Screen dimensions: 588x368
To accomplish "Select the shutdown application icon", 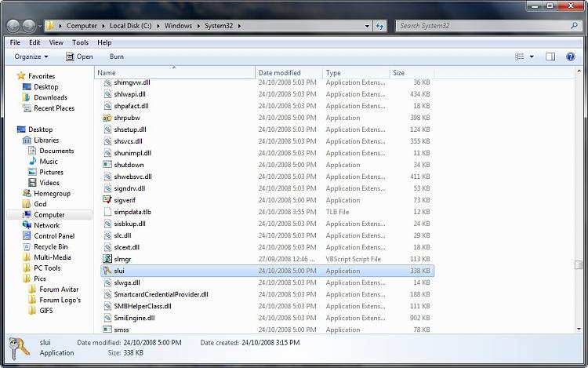I will (107, 165).
